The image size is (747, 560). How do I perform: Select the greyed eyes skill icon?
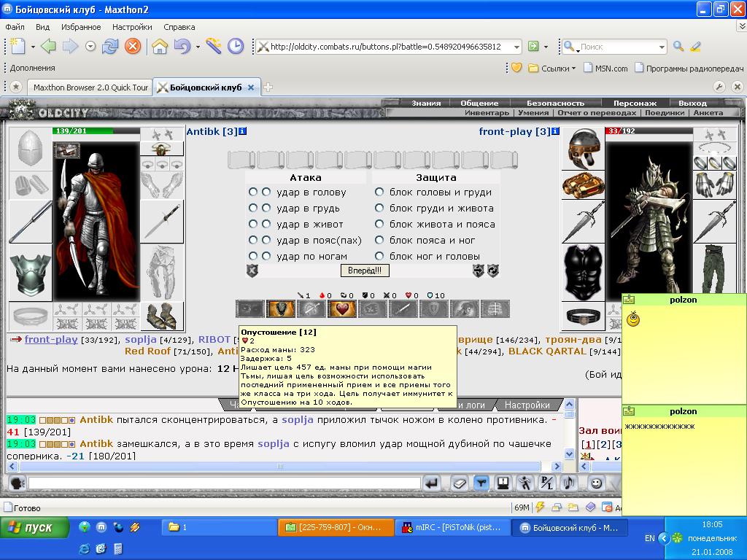tap(249, 309)
